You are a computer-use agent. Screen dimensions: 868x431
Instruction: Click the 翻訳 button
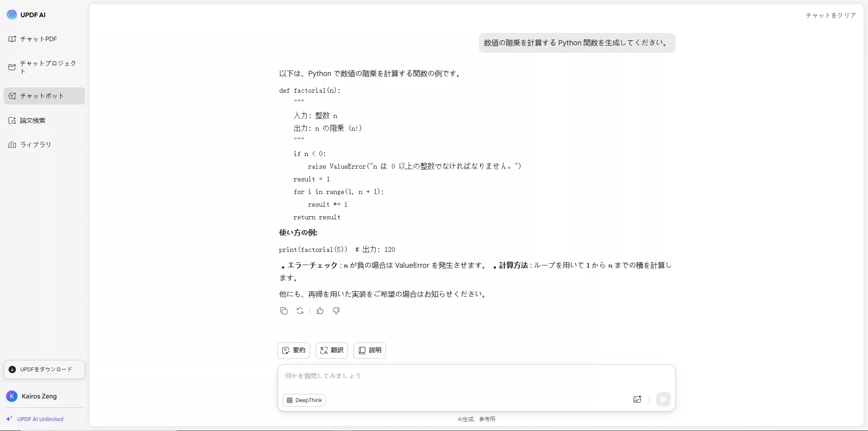332,350
